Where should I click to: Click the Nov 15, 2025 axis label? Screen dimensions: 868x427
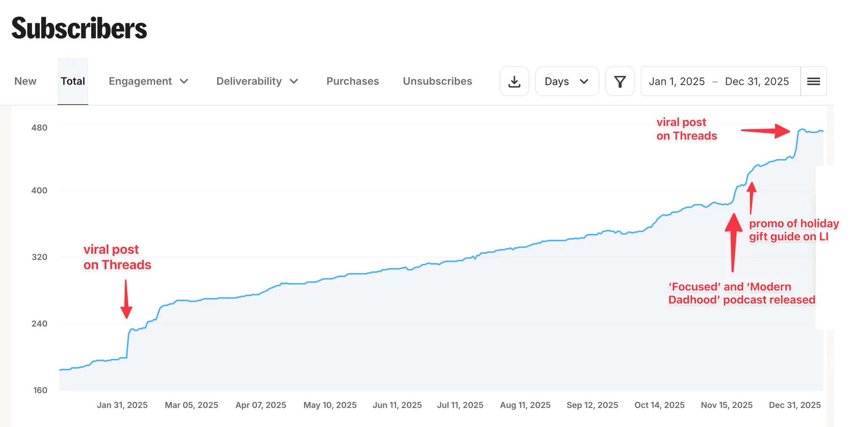[x=726, y=405]
